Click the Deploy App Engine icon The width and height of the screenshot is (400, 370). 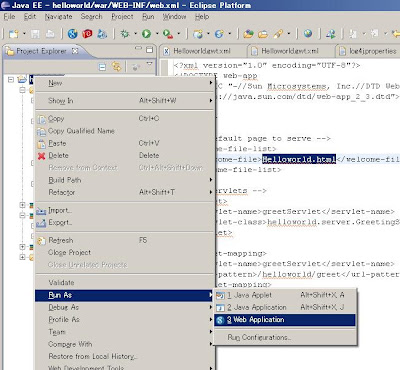click(x=102, y=34)
